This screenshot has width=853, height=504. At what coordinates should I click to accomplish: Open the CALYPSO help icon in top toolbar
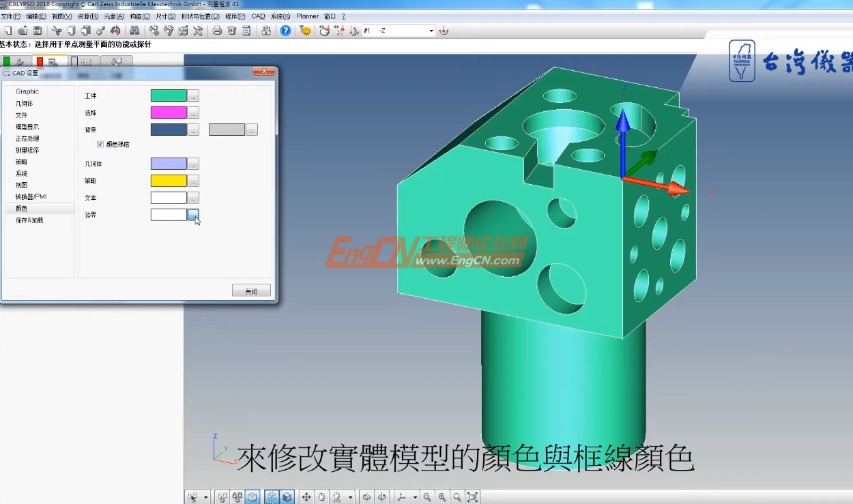(x=284, y=30)
